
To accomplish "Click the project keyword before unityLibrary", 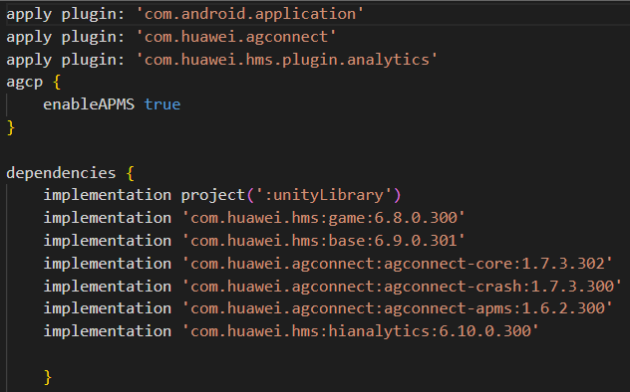I will point(213,196).
